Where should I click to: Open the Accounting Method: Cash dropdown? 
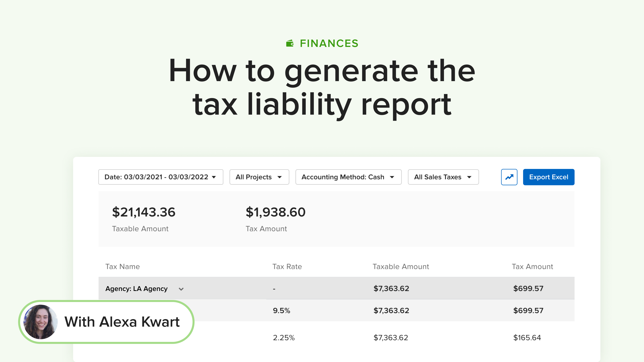[x=348, y=177]
